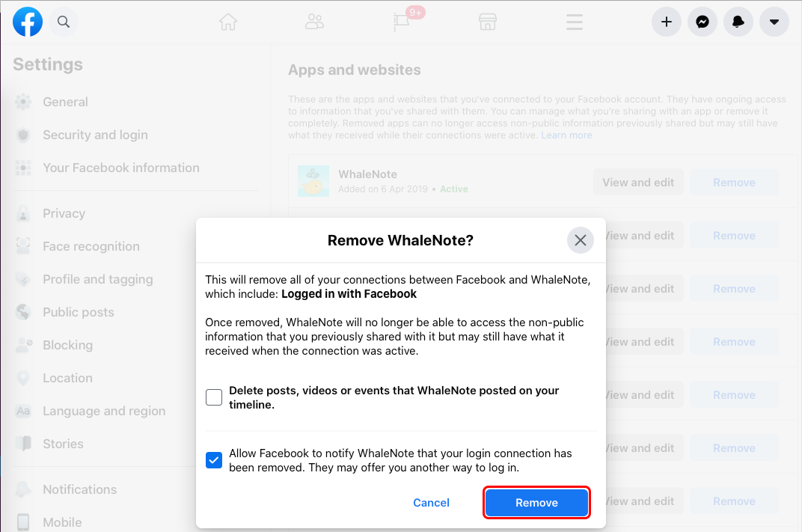This screenshot has height=532, width=802.
Task: Open the hamburger menu in top bar
Action: (575, 22)
